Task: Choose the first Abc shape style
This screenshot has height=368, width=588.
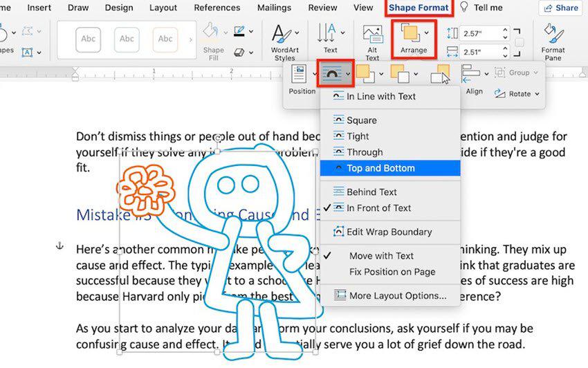Action: pyautogui.click(x=88, y=39)
